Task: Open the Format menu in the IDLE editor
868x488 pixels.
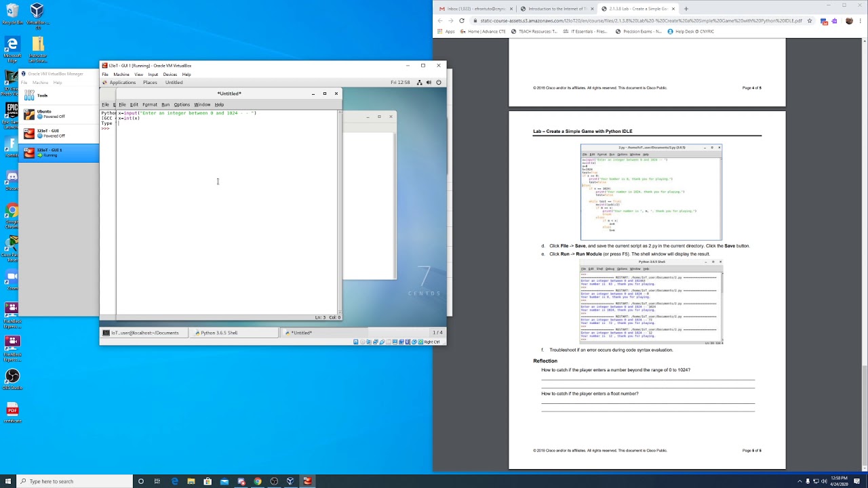Action: pos(150,105)
